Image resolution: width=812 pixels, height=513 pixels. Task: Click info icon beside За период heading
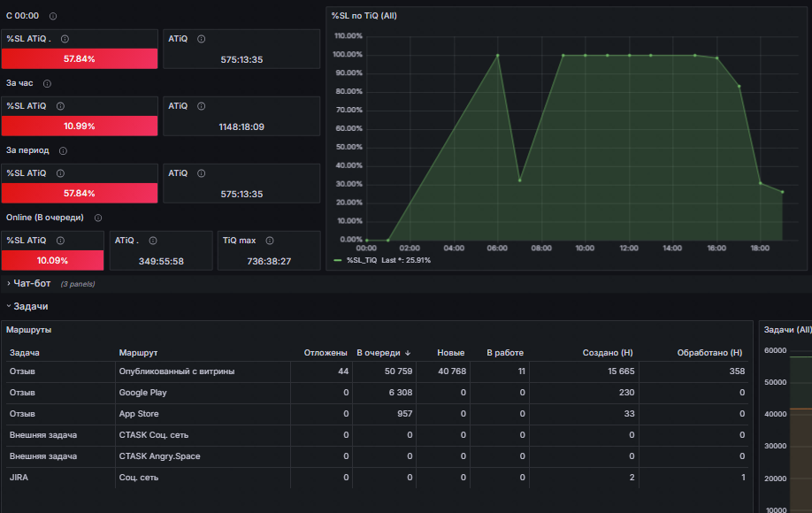click(63, 150)
